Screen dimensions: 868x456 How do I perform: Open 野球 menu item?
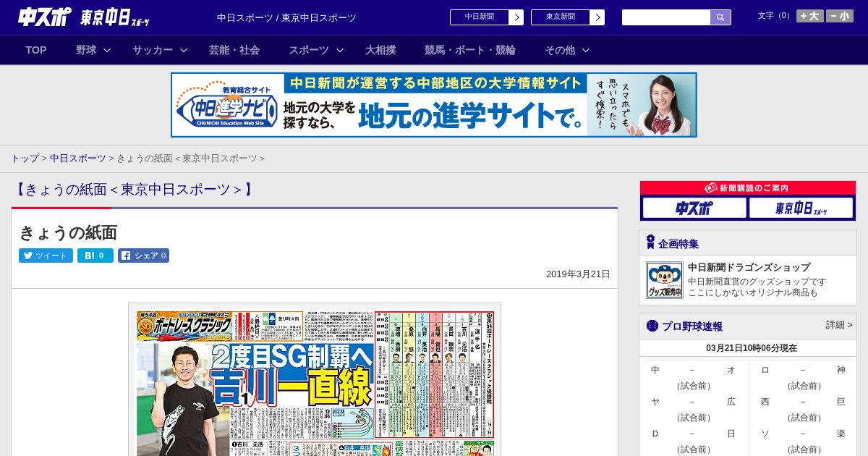[x=86, y=50]
